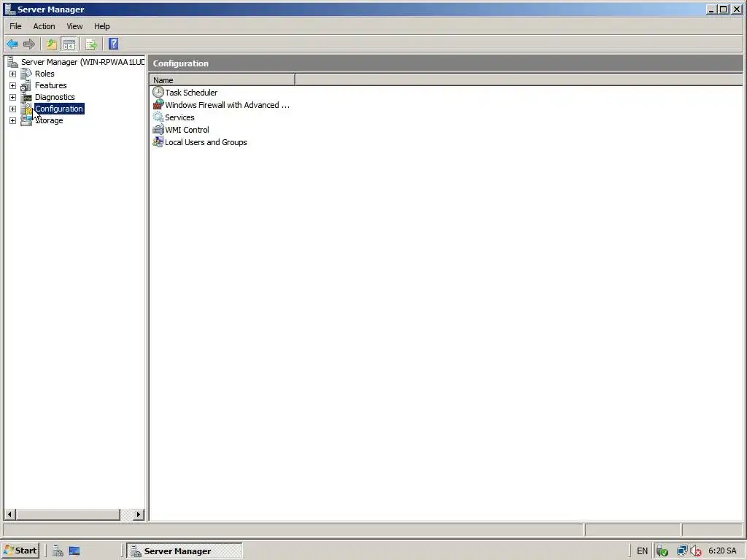The width and height of the screenshot is (747, 560).
Task: Expand the Storage node
Action: coord(13,120)
